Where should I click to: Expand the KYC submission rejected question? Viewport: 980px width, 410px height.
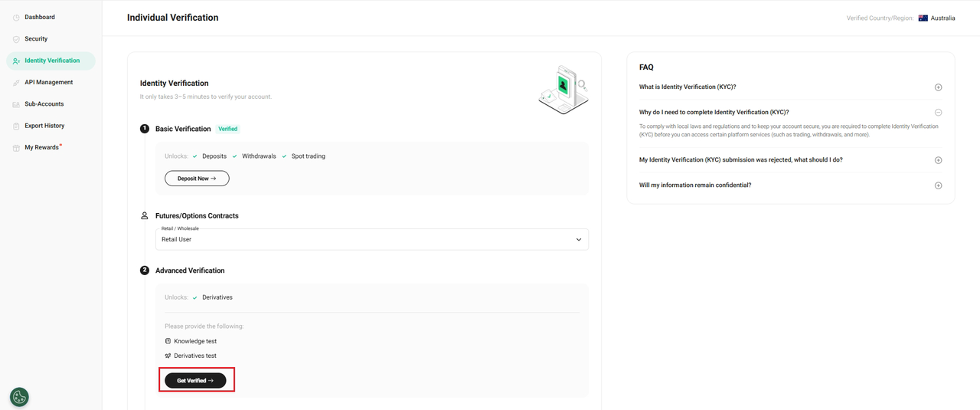[938, 160]
